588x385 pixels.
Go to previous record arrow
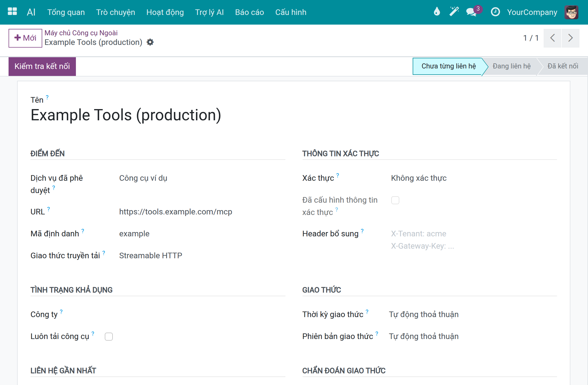tap(552, 38)
